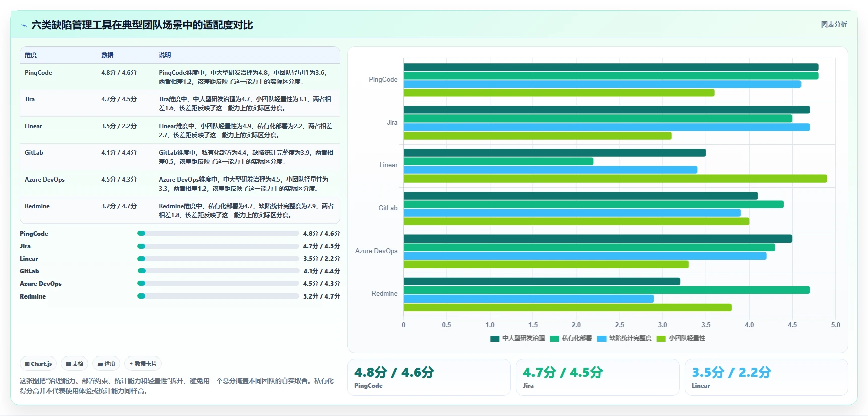Click the icon beside the chart title
Viewport: 868px width, 416px height.
24,25
